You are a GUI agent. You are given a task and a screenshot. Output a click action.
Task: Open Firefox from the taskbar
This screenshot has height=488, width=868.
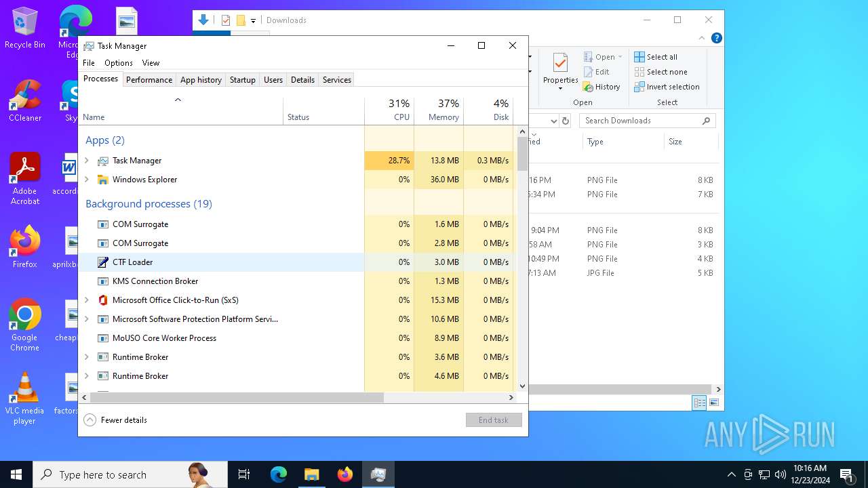345,474
